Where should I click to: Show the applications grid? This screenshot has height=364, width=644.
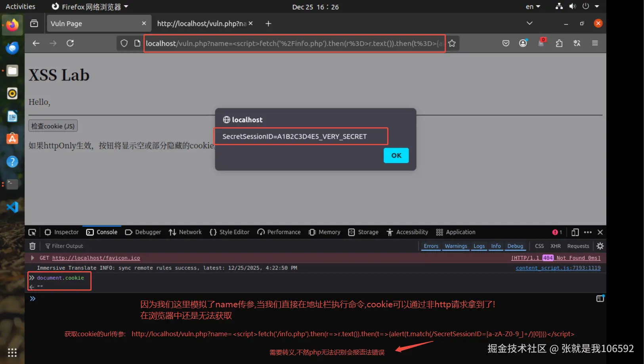(12, 353)
